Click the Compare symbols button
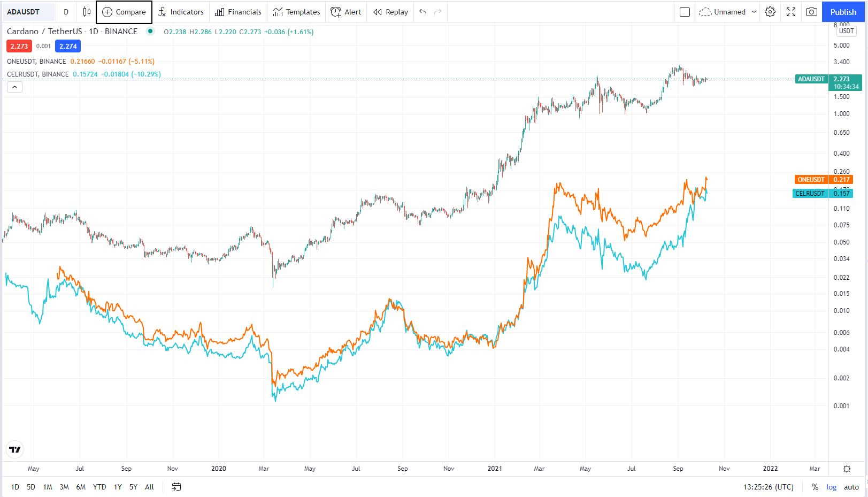Viewport: 868px width, 497px height. (x=124, y=12)
